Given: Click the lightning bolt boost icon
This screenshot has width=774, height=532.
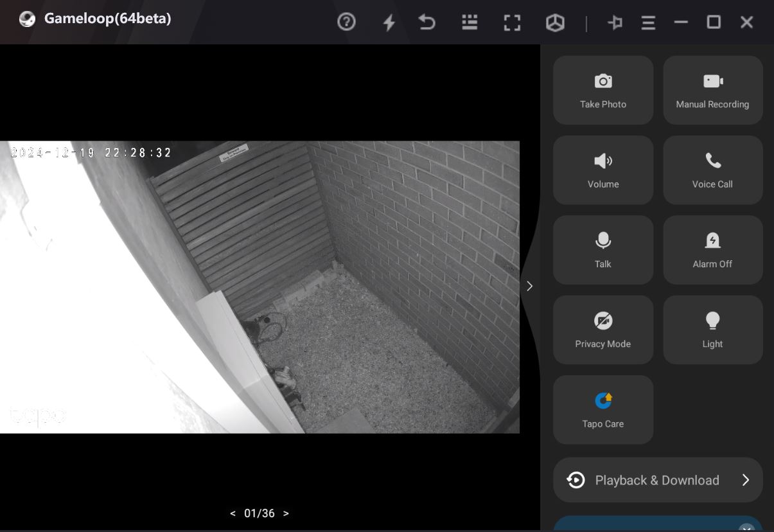Looking at the screenshot, I should click(x=389, y=22).
